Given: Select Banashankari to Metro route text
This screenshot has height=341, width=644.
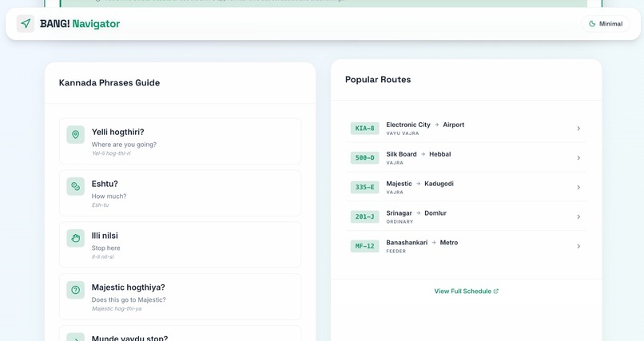Looking at the screenshot, I should tap(422, 243).
